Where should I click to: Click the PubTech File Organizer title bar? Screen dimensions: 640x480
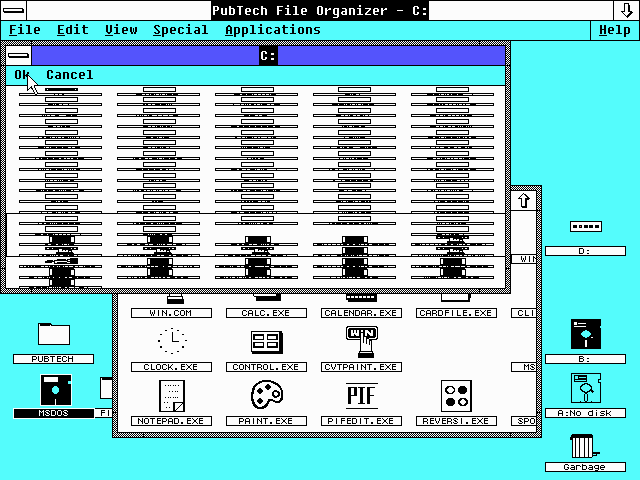click(x=320, y=10)
